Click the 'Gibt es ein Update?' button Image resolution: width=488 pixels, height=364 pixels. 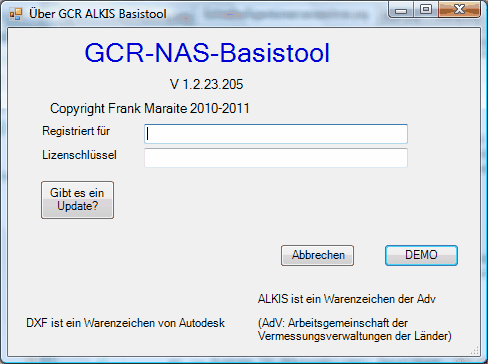point(77,200)
